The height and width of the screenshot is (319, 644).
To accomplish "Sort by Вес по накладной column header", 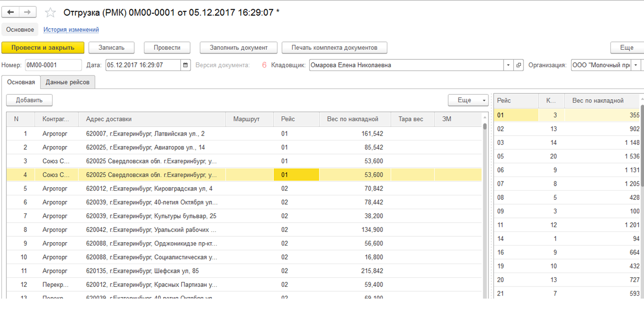I will pyautogui.click(x=352, y=119).
